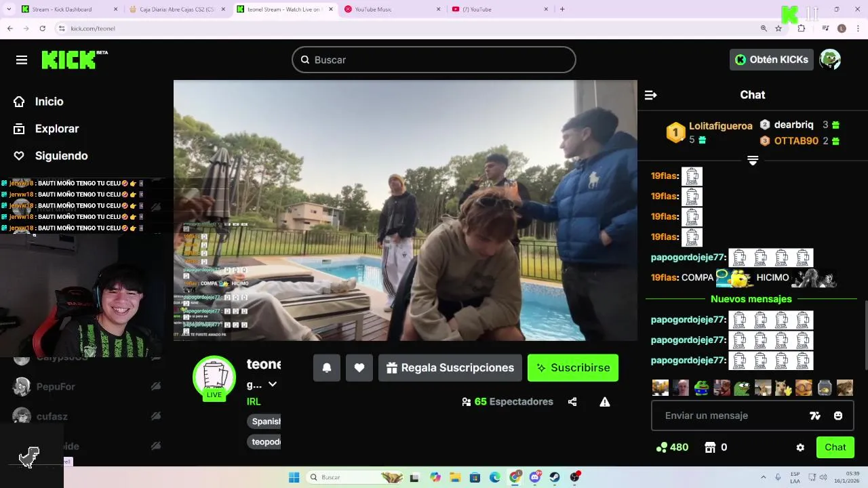The width and height of the screenshot is (868, 488).
Task: Focus the Buscar search box
Action: 434,60
